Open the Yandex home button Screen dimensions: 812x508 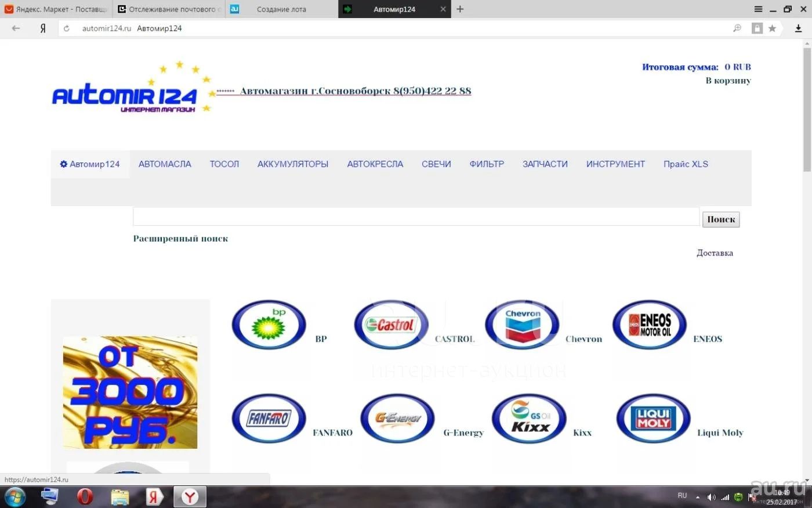(43, 28)
